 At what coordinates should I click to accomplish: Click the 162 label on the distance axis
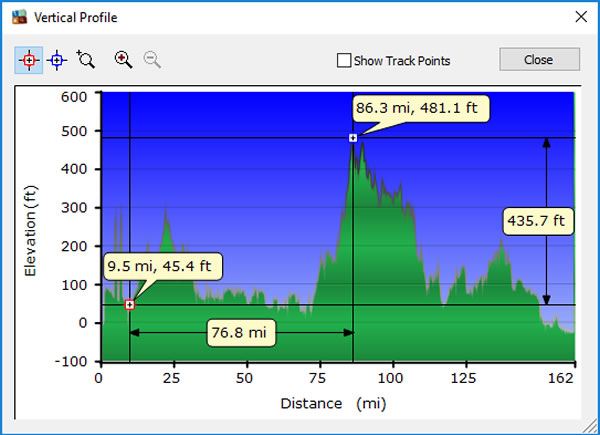coord(561,378)
